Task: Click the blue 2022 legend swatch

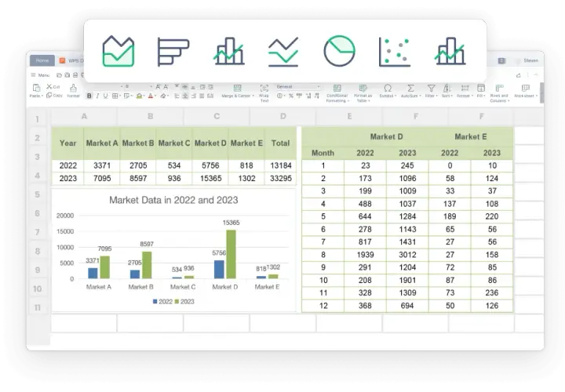Action: pos(155,302)
